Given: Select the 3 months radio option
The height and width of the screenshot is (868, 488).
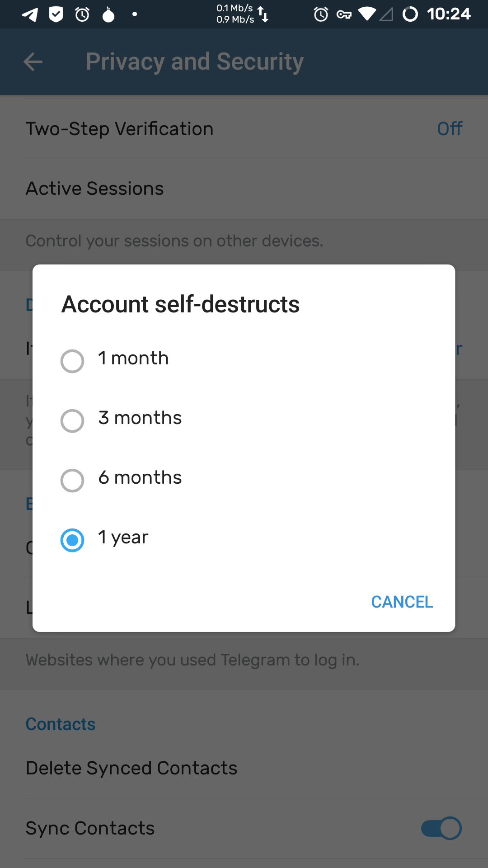Looking at the screenshot, I should [x=72, y=420].
